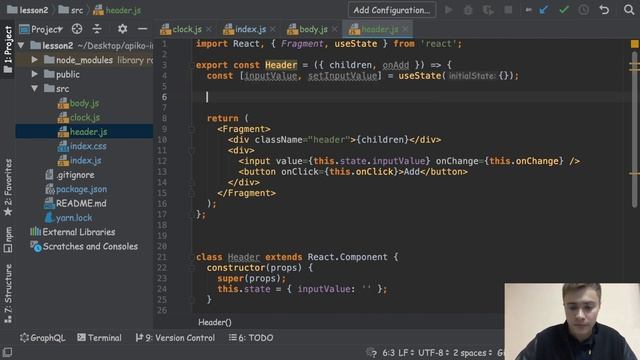Open the 1: Project side tool tab
Viewport: 640px width, 360px height.
(8, 49)
